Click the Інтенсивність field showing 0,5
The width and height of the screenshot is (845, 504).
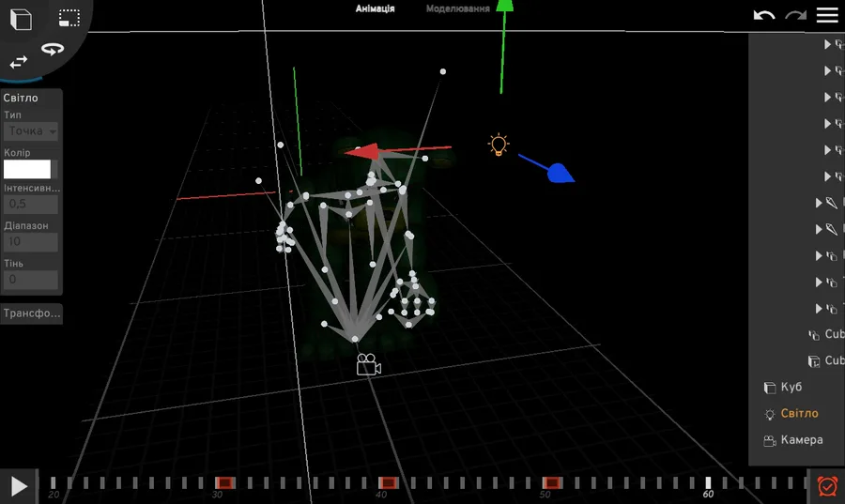(31, 204)
